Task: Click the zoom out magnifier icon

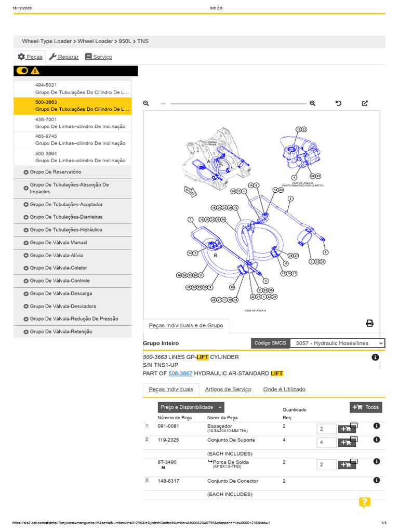Action: [146, 103]
